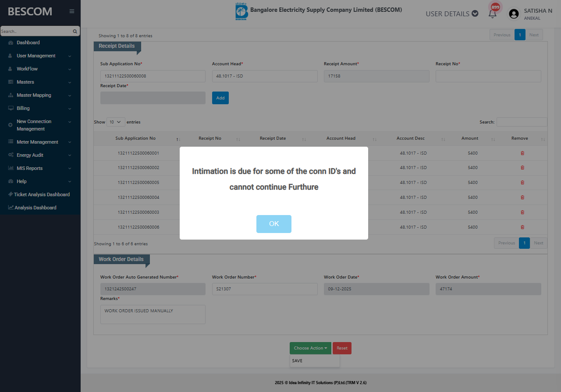Click the user avatar icon beside SATISHA N
The image size is (561, 392).
(514, 14)
